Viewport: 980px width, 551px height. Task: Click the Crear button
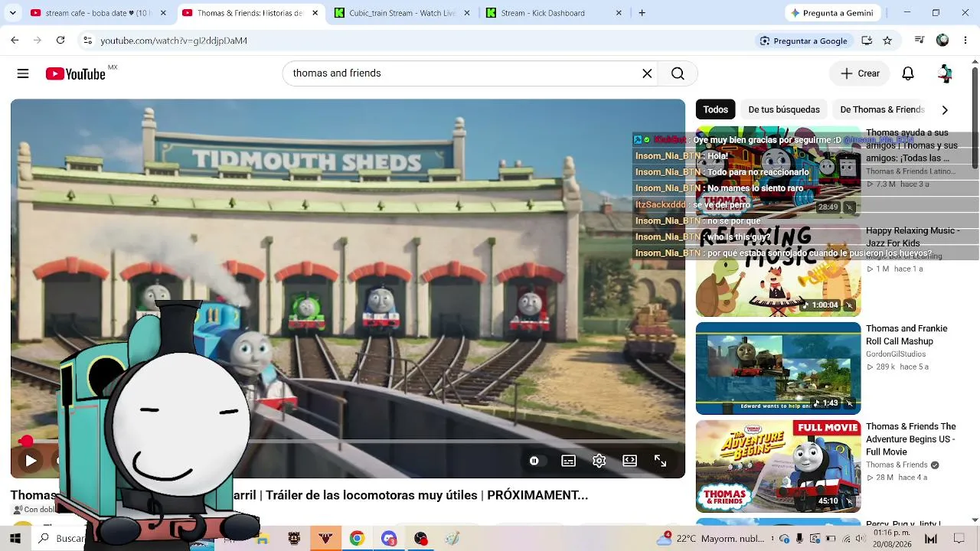pos(860,73)
